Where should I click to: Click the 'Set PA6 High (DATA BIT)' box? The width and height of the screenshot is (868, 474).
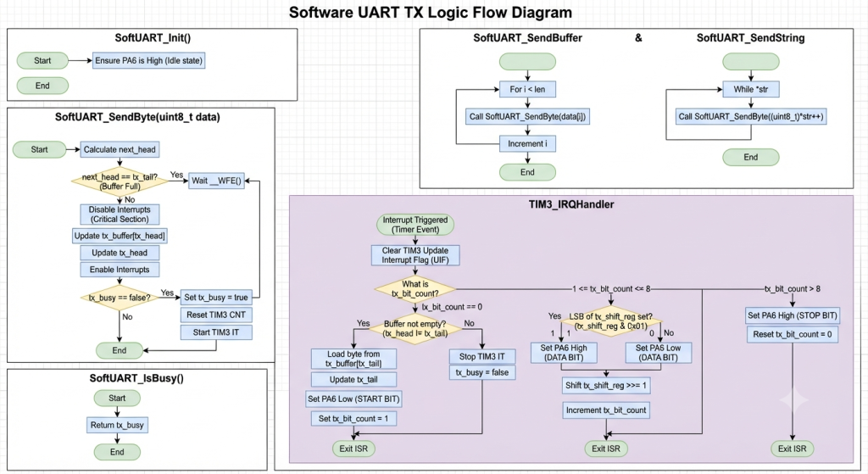pos(564,353)
